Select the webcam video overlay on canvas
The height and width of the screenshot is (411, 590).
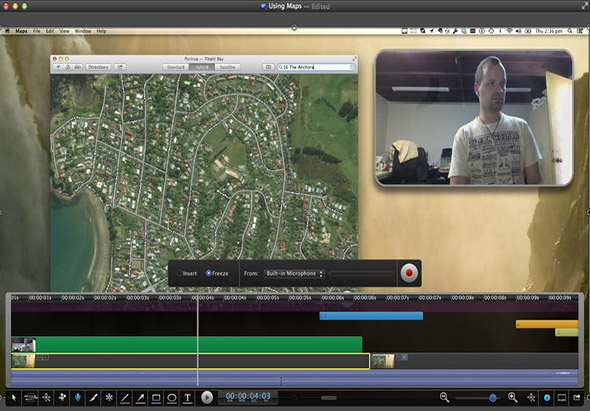pos(474,117)
